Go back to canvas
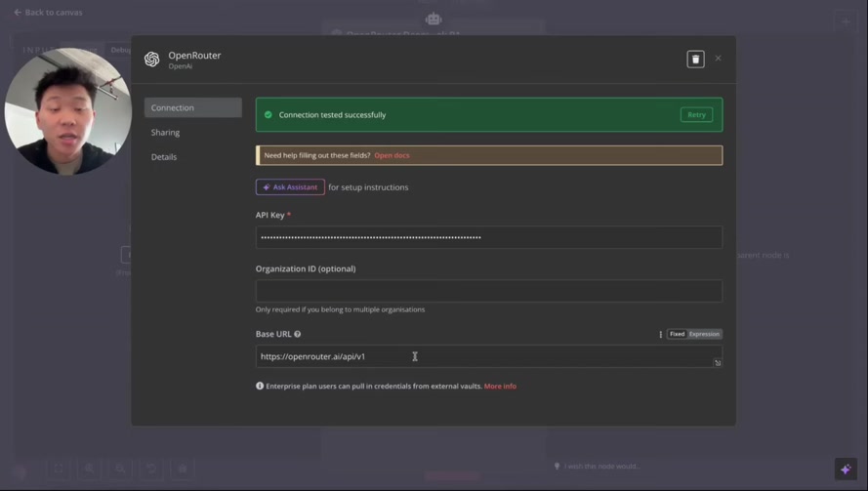The image size is (868, 491). (48, 12)
